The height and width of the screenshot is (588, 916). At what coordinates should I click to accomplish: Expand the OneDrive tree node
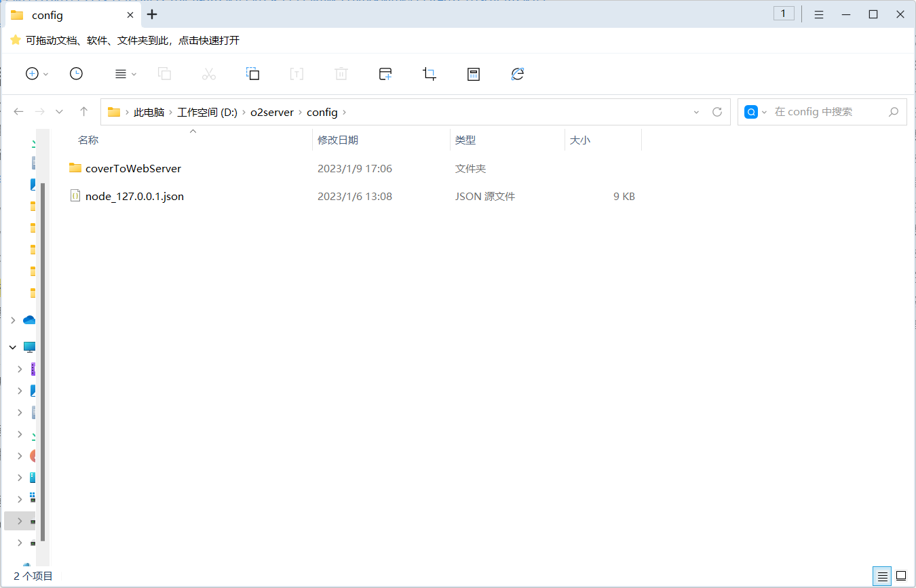pos(13,320)
